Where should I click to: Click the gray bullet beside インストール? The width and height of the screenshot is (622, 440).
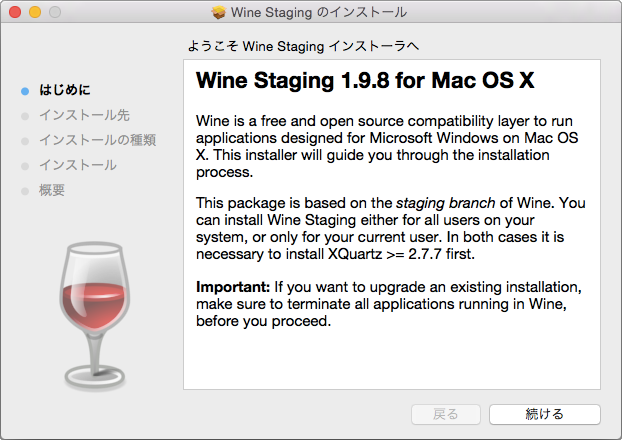click(x=25, y=166)
